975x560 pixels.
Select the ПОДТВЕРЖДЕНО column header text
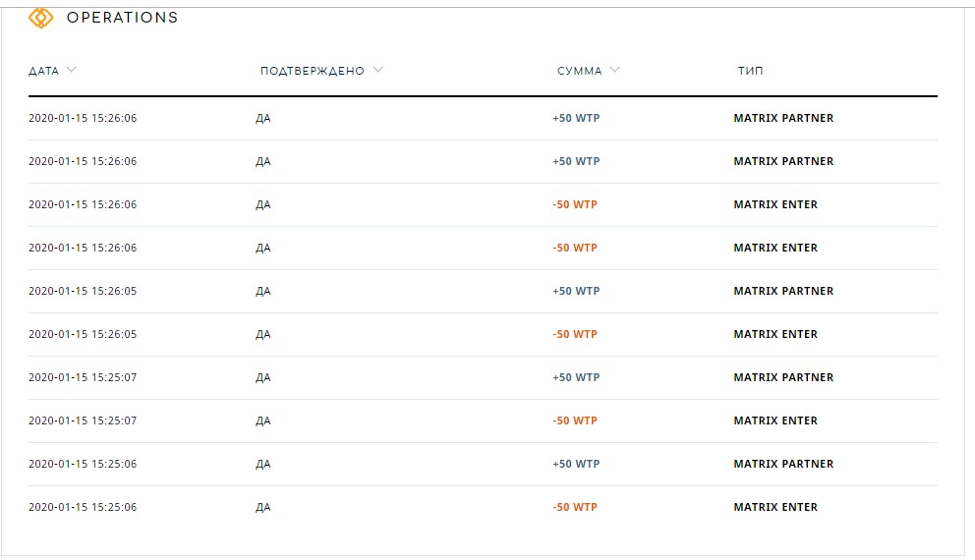coord(313,71)
